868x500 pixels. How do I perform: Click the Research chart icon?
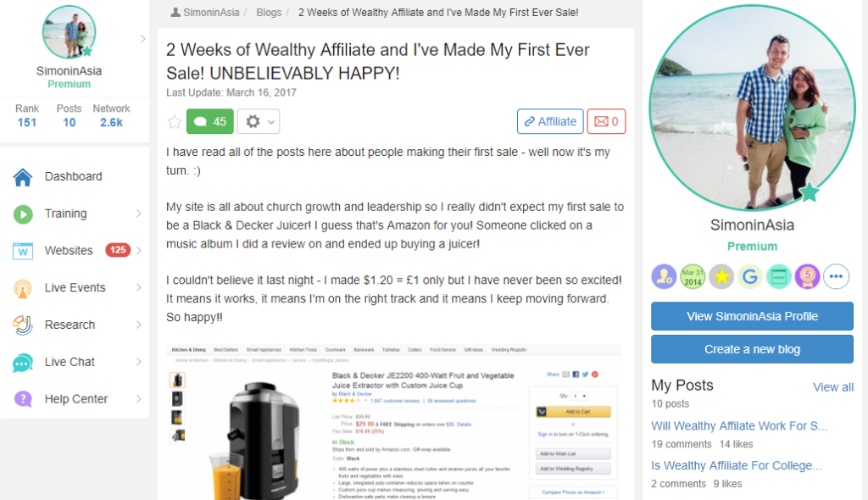click(23, 325)
